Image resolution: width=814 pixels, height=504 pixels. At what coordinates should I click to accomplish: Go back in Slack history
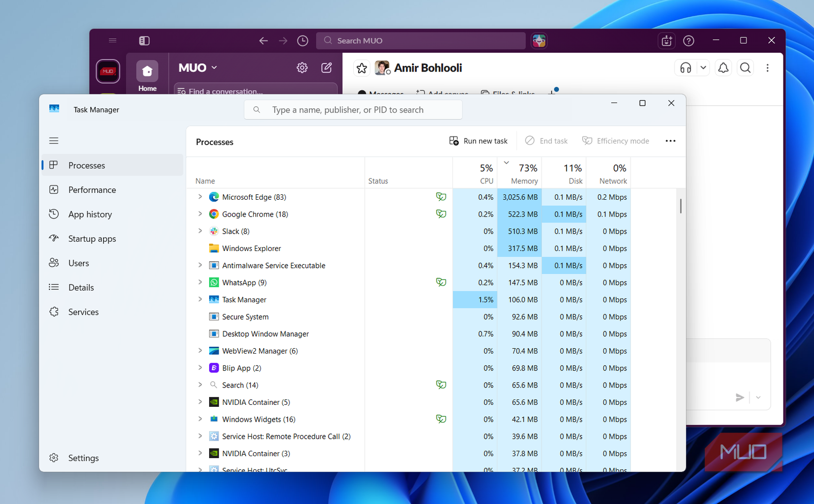pos(263,40)
